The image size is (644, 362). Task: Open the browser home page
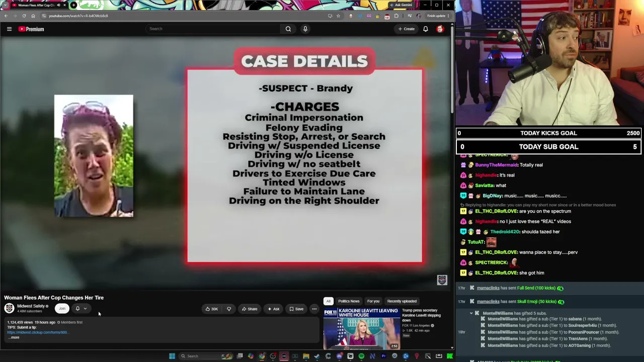[x=33, y=16]
